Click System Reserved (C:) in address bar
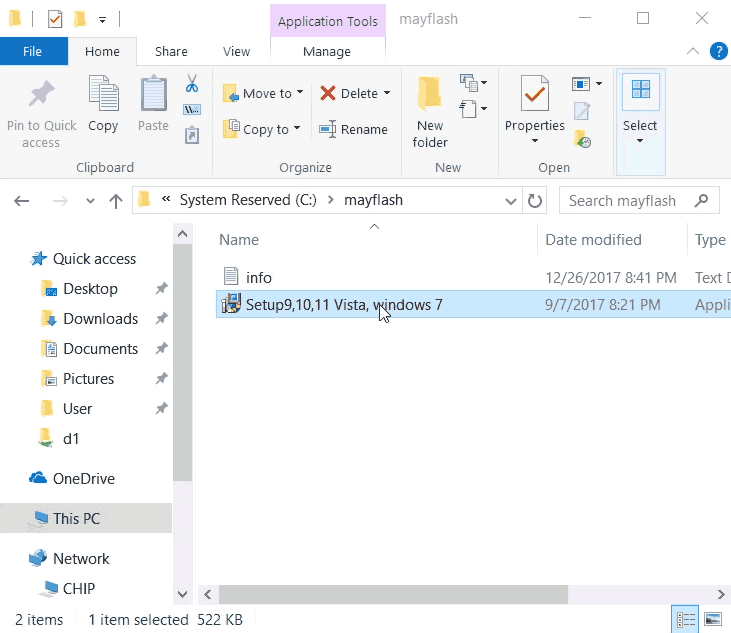The height and width of the screenshot is (633, 731). [248, 200]
